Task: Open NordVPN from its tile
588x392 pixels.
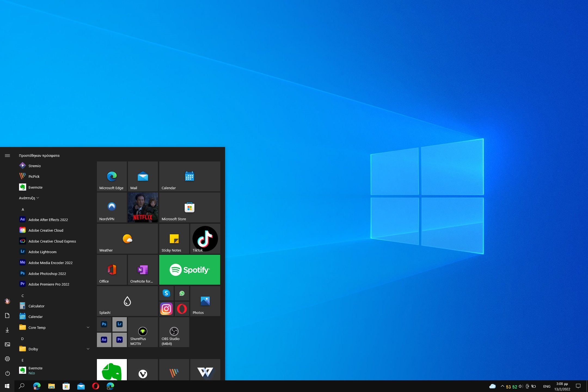Action: (x=112, y=207)
